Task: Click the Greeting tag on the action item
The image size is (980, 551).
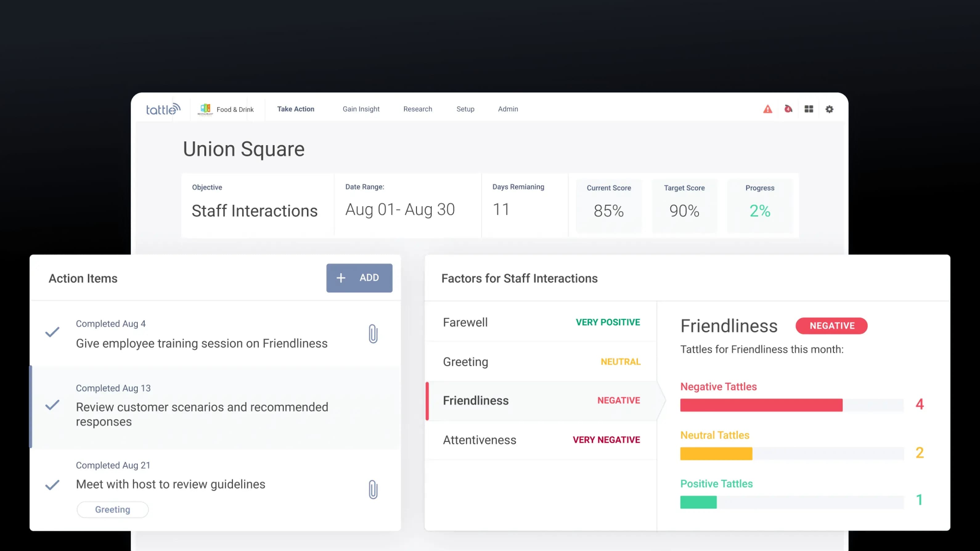Action: (112, 509)
